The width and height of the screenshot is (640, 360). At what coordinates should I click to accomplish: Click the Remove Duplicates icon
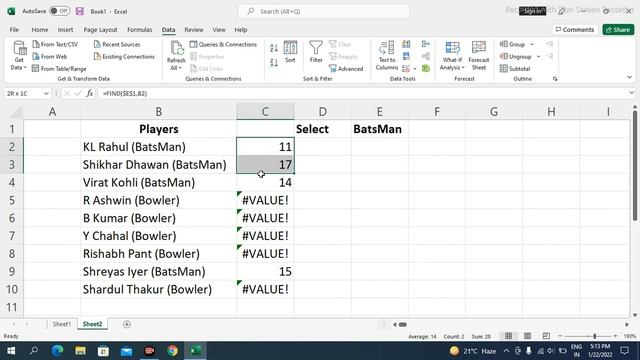click(x=406, y=56)
